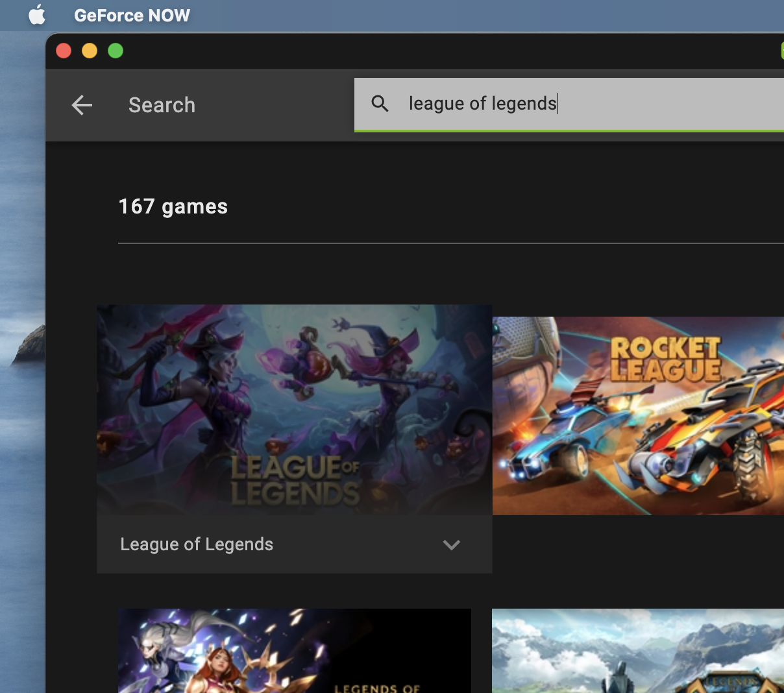Click the 167 games results heading

coord(173,206)
